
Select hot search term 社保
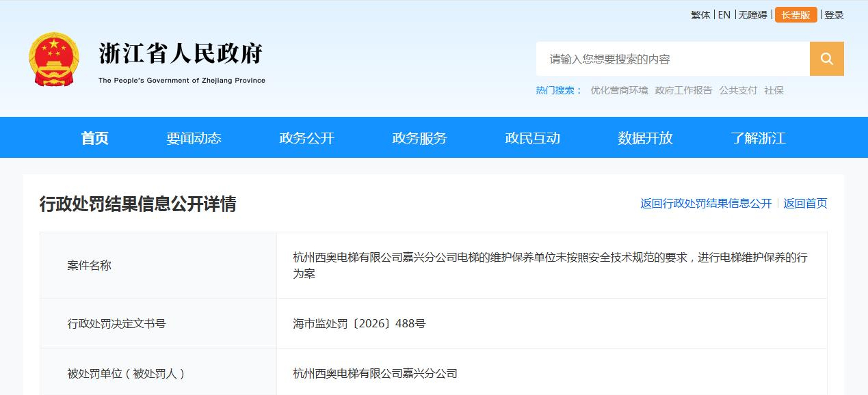coord(774,90)
